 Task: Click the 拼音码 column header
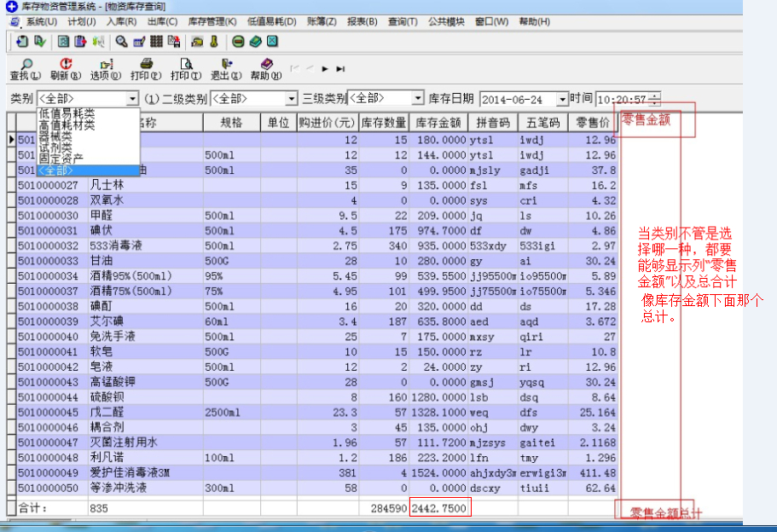(493, 123)
